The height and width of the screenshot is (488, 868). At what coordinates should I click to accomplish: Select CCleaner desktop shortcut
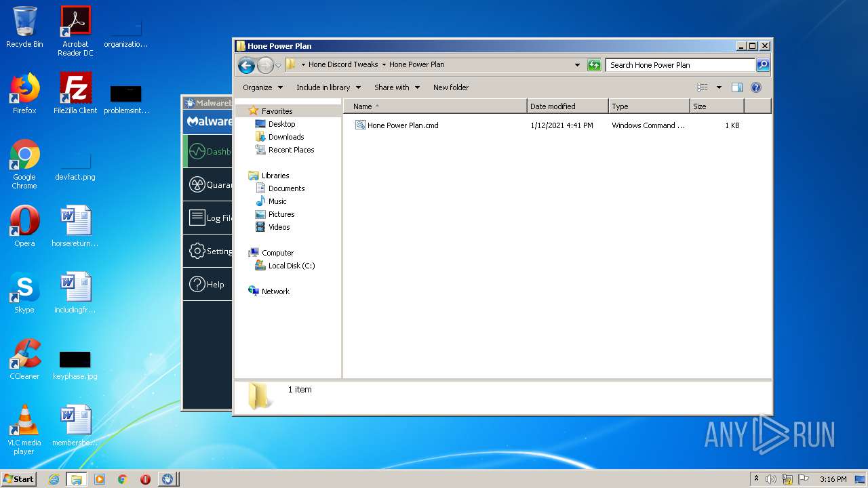coord(24,359)
